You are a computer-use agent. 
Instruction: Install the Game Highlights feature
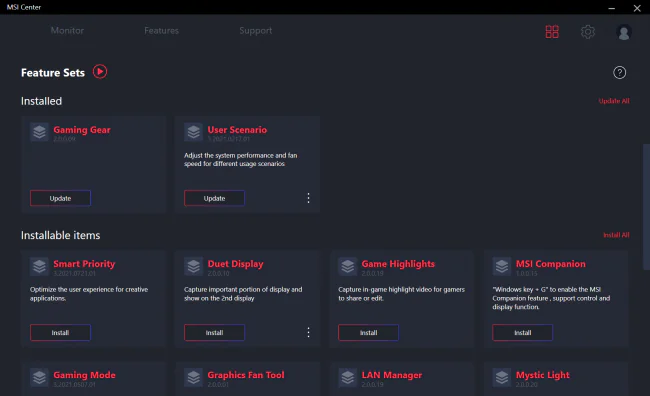pyautogui.click(x=369, y=333)
